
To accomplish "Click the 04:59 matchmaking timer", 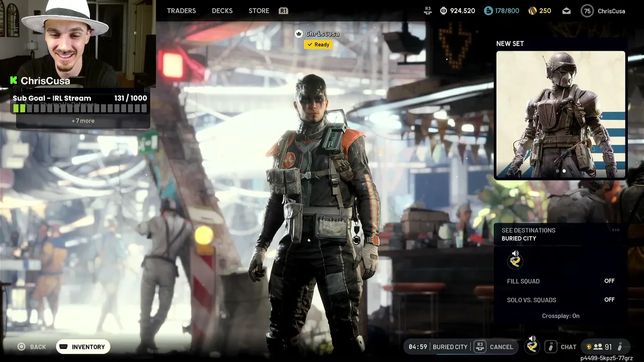I will pos(418,347).
